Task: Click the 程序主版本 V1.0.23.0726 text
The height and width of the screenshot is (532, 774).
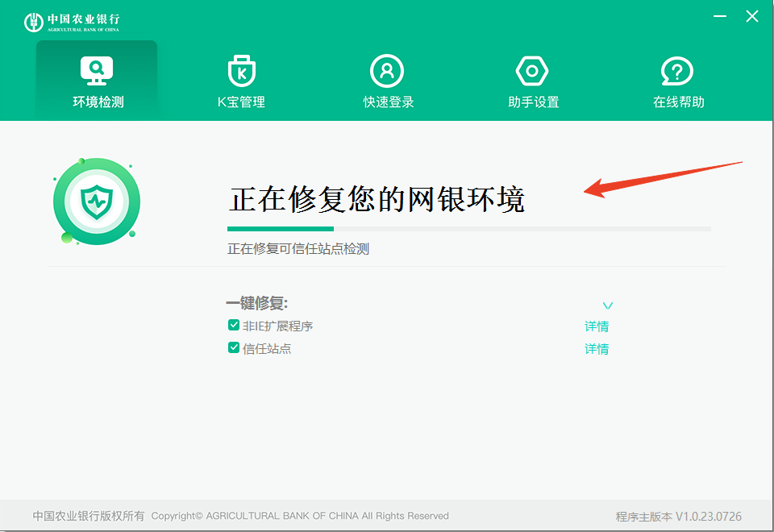Action: (x=678, y=517)
